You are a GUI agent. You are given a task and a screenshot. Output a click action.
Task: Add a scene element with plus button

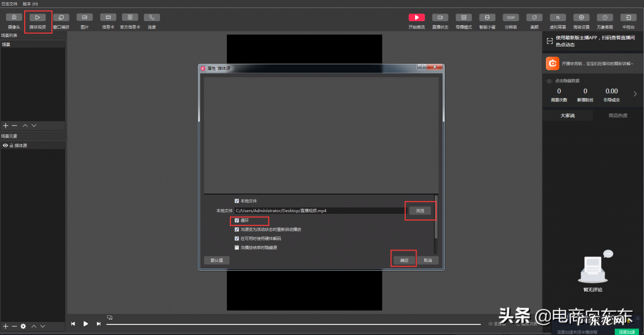(6, 326)
